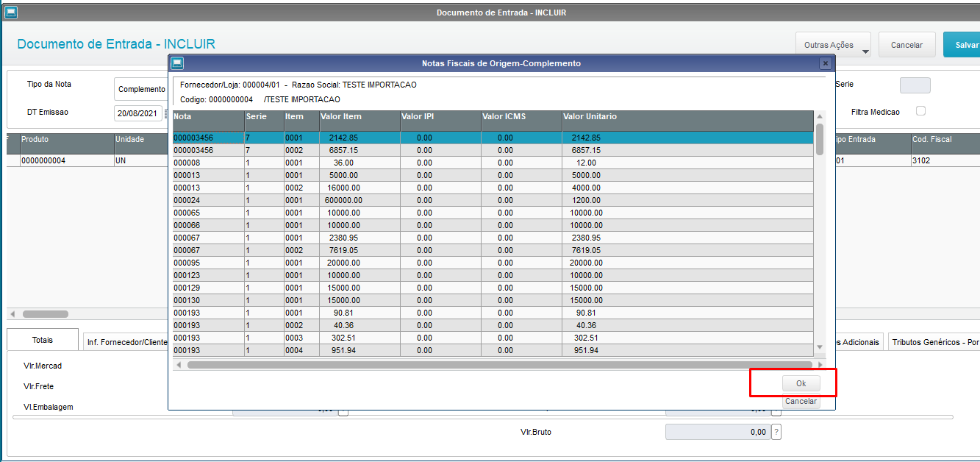Open the Inf. Fornecedor/Cliente tab

[126, 342]
